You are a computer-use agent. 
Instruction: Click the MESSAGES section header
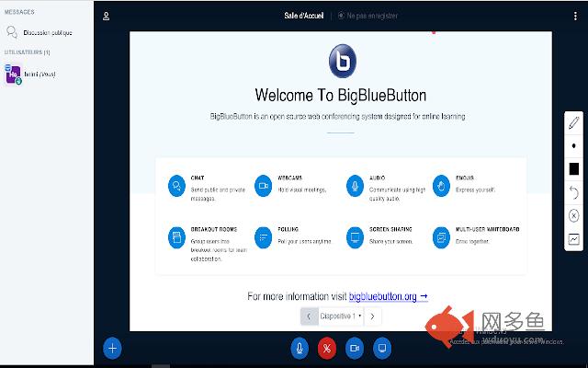[x=19, y=12]
